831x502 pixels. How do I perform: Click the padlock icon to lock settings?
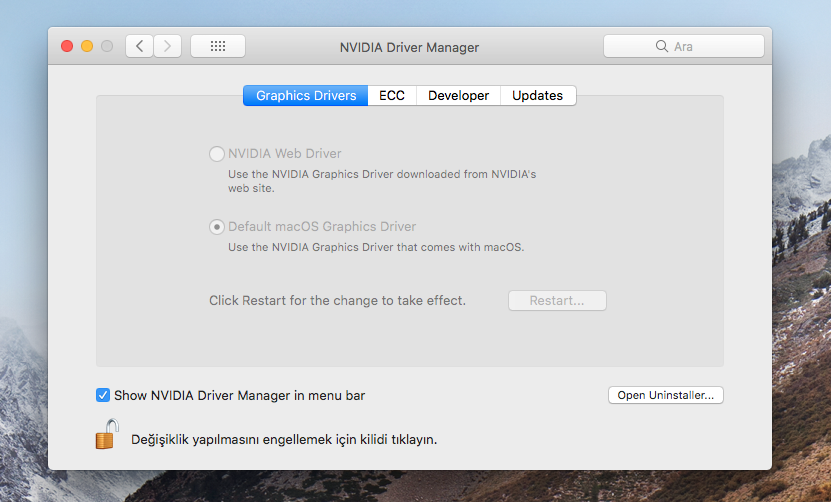tap(107, 435)
